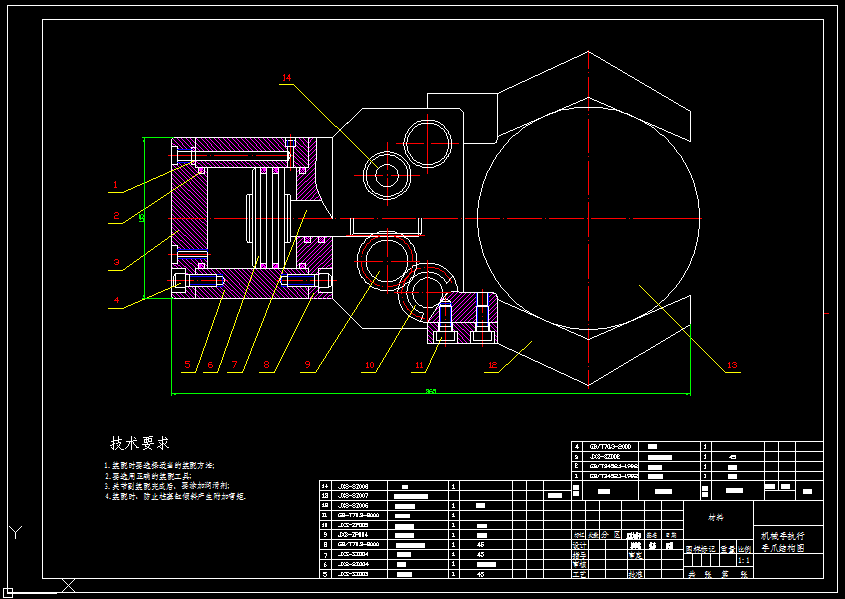Image resolution: width=845 pixels, height=599 pixels.
Task: Click the 1:1 scale value
Action: (x=744, y=561)
